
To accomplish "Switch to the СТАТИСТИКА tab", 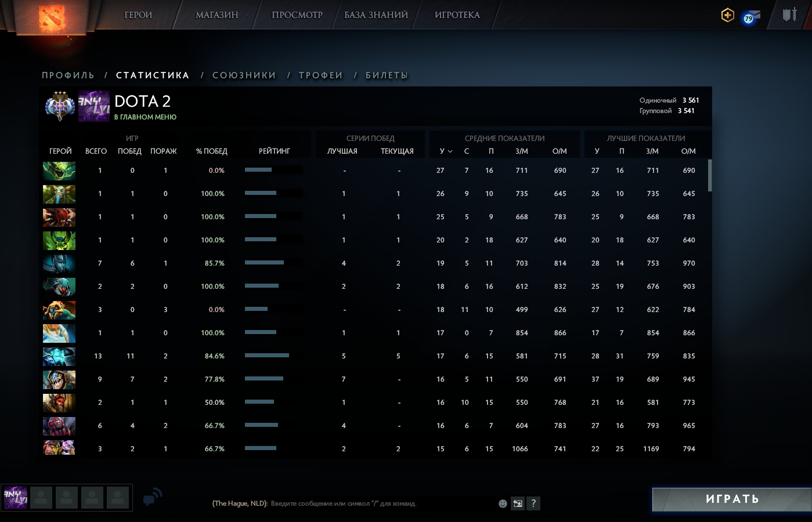I will coord(153,75).
